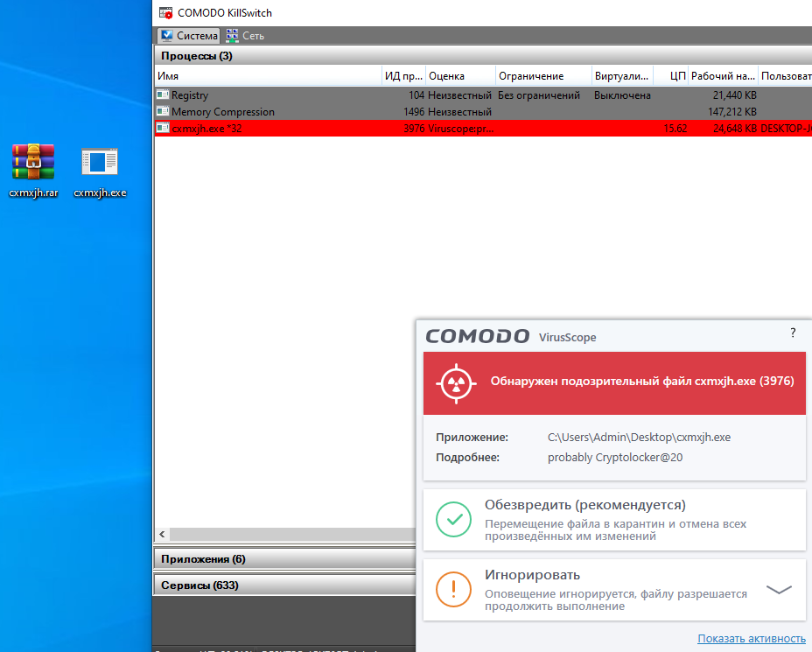
Task: Open VirusScope help question mark
Action: [793, 333]
